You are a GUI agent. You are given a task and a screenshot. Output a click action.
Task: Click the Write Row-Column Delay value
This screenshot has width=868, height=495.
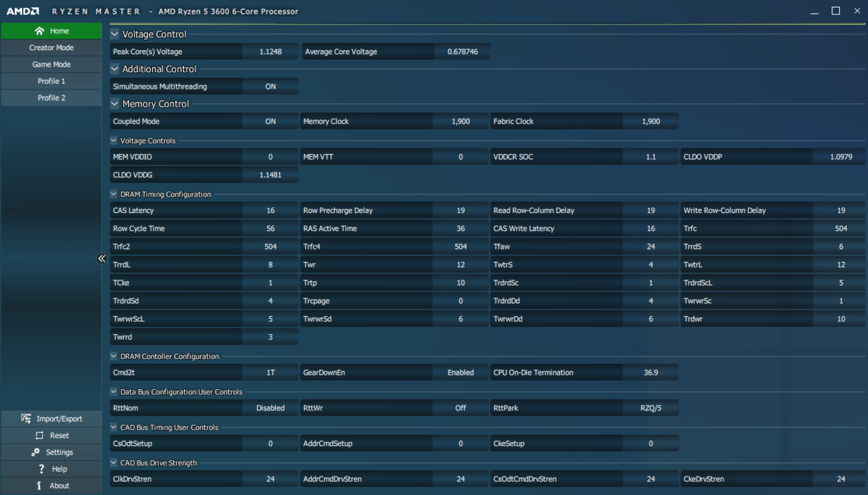point(840,210)
